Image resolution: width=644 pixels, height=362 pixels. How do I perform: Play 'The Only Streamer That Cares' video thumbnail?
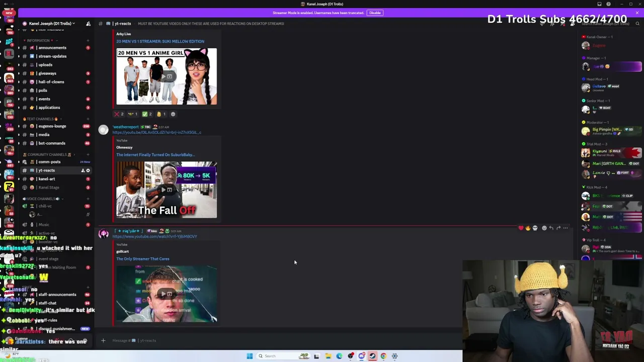point(167,294)
